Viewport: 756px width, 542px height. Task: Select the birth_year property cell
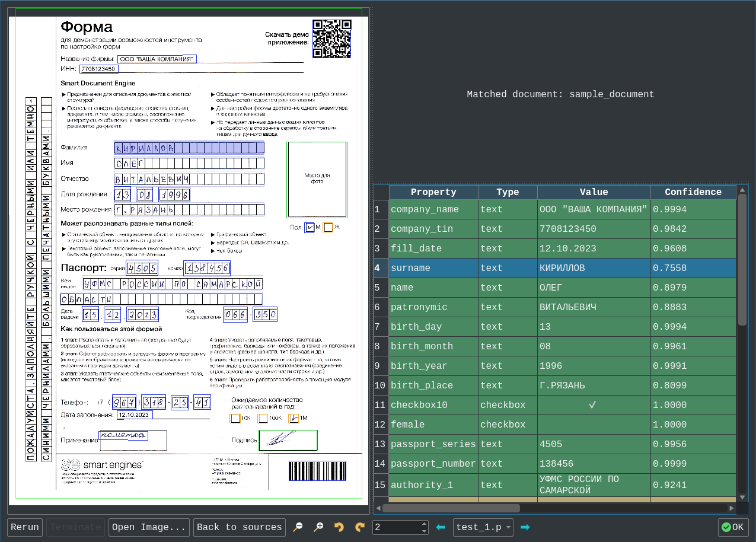(x=433, y=366)
